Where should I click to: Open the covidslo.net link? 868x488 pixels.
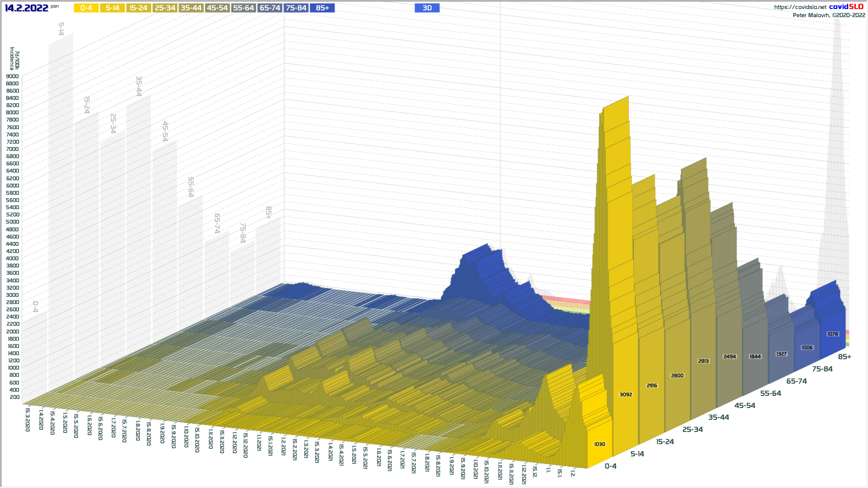coord(800,7)
